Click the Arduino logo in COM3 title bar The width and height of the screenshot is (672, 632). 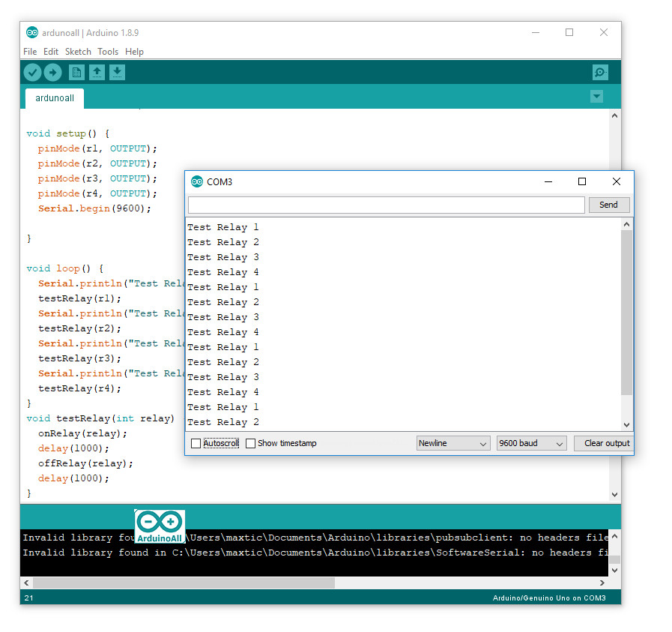tap(197, 181)
